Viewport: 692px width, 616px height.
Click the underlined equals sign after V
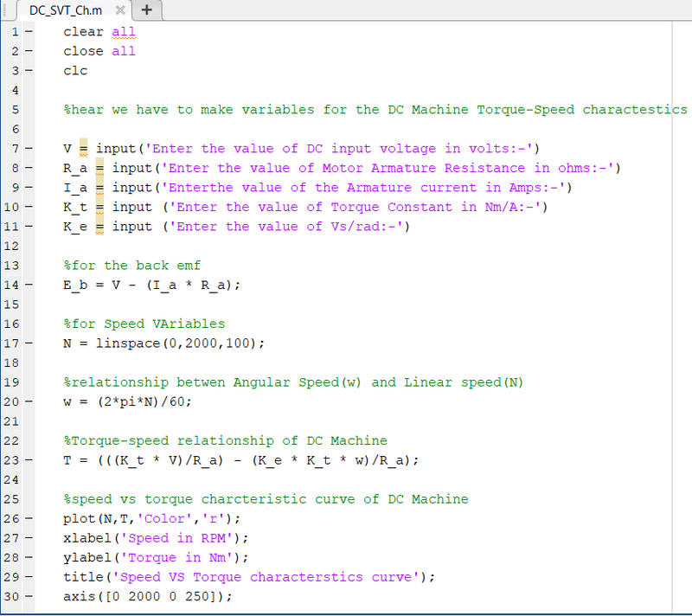point(84,149)
